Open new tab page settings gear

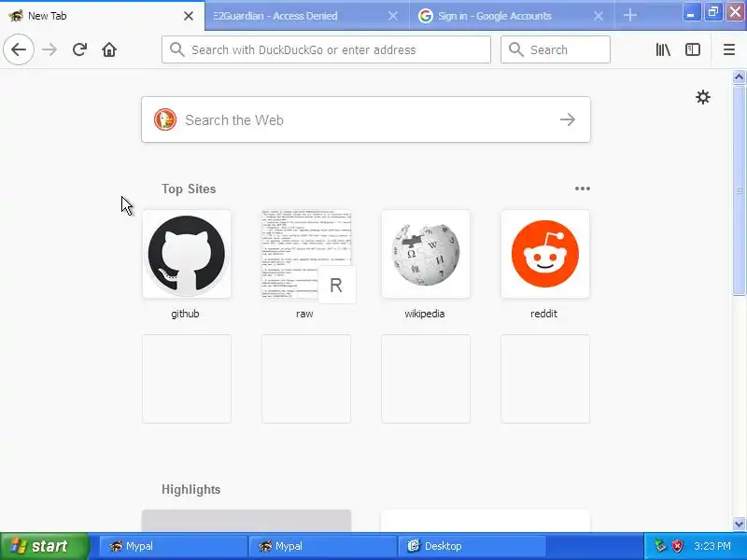[x=703, y=97]
